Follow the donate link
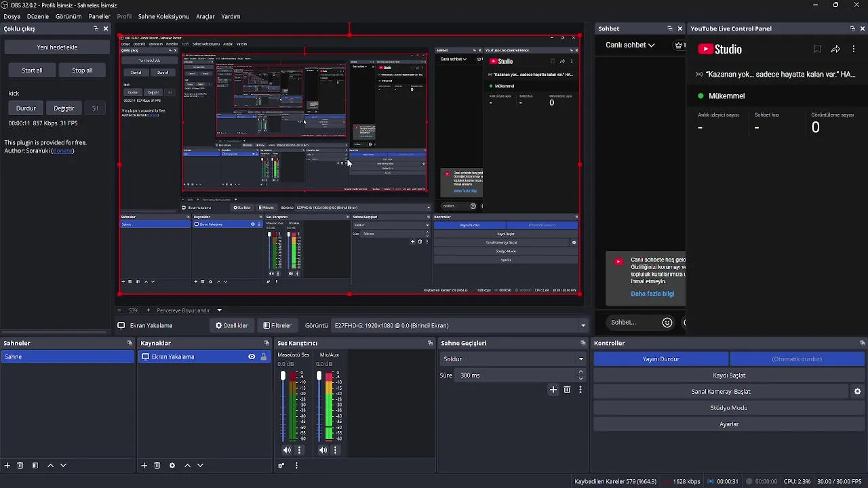The width and height of the screenshot is (868, 488). click(x=62, y=150)
